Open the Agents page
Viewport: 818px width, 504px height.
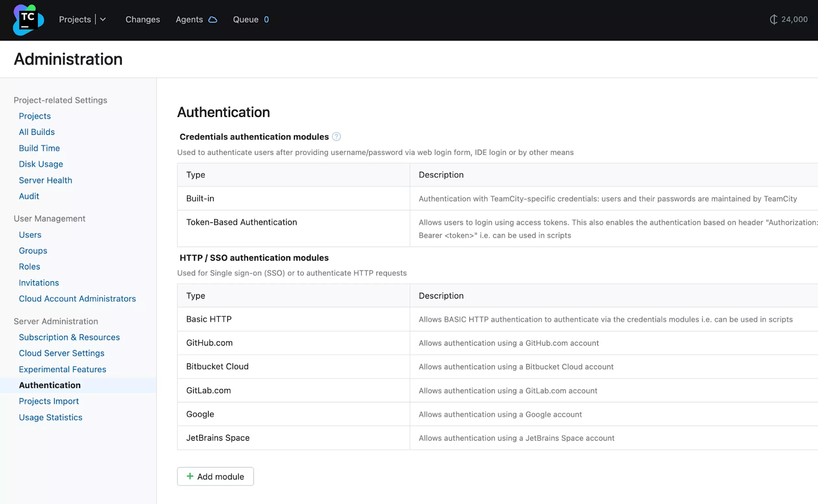click(189, 19)
